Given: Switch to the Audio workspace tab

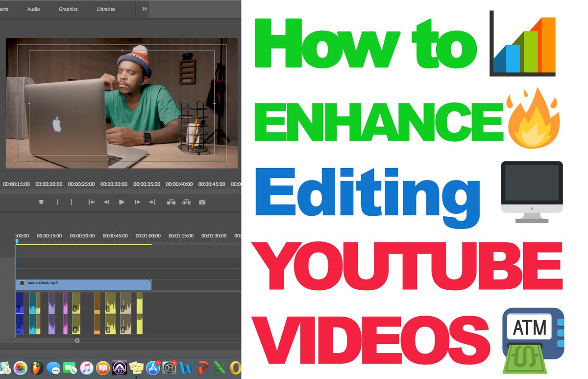Looking at the screenshot, I should pyautogui.click(x=34, y=9).
